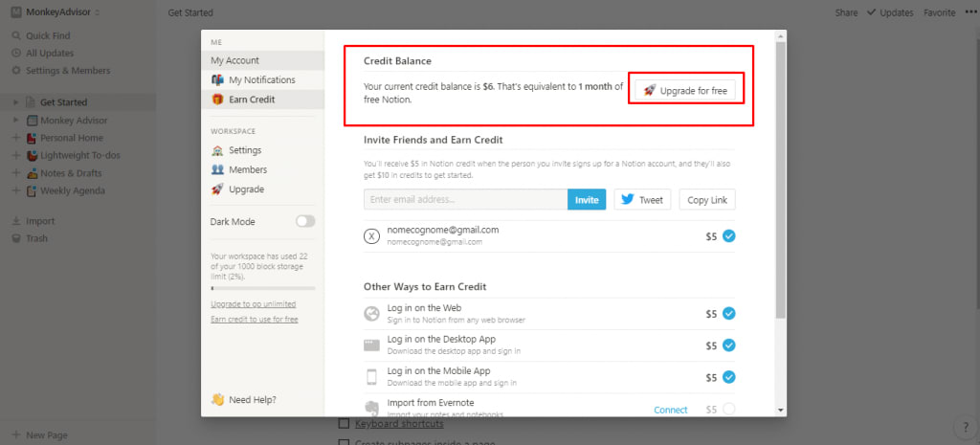Click the blue check for Log in on the Desktop App
The width and height of the screenshot is (980, 445).
click(728, 345)
